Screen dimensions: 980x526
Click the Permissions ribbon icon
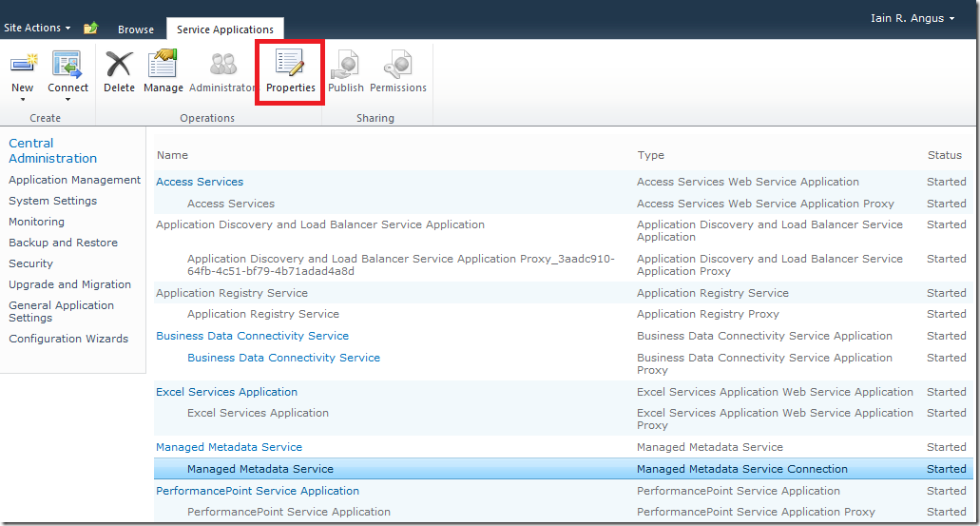point(398,65)
